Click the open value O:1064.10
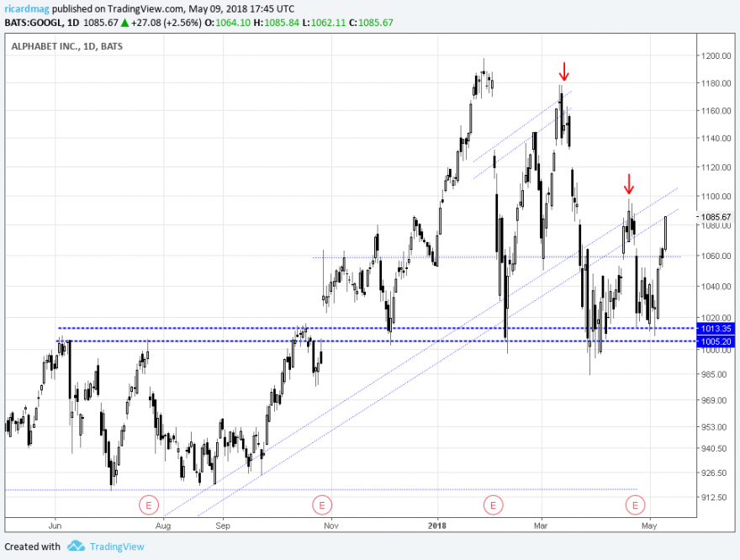The width and height of the screenshot is (740, 560). coord(228,23)
